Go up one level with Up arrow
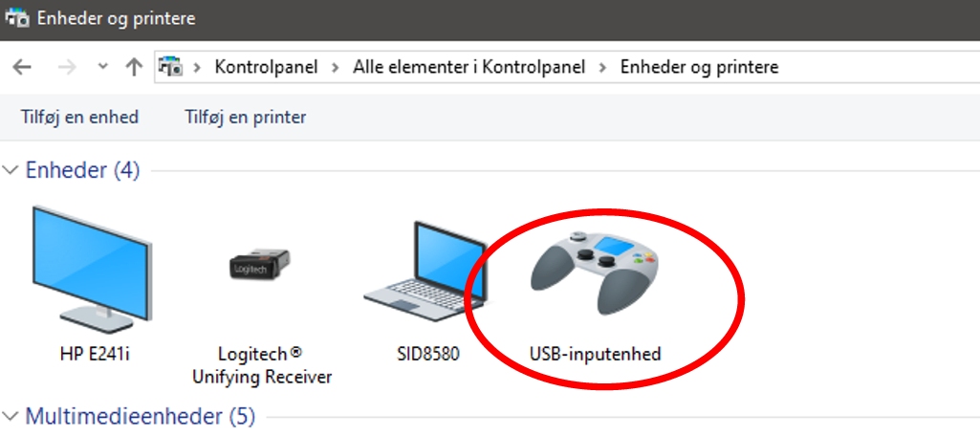This screenshot has height=436, width=980. (x=134, y=67)
